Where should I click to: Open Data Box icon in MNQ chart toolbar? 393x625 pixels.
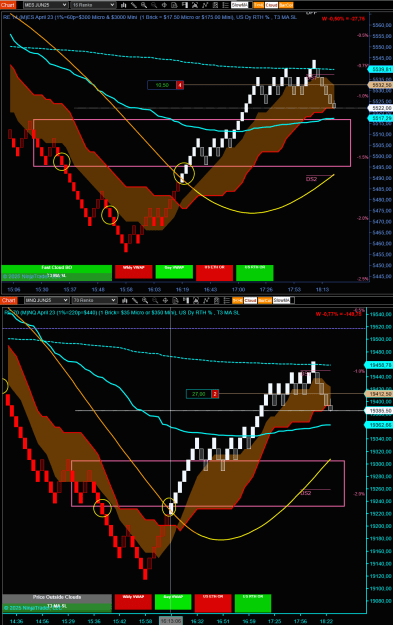pyautogui.click(x=175, y=300)
